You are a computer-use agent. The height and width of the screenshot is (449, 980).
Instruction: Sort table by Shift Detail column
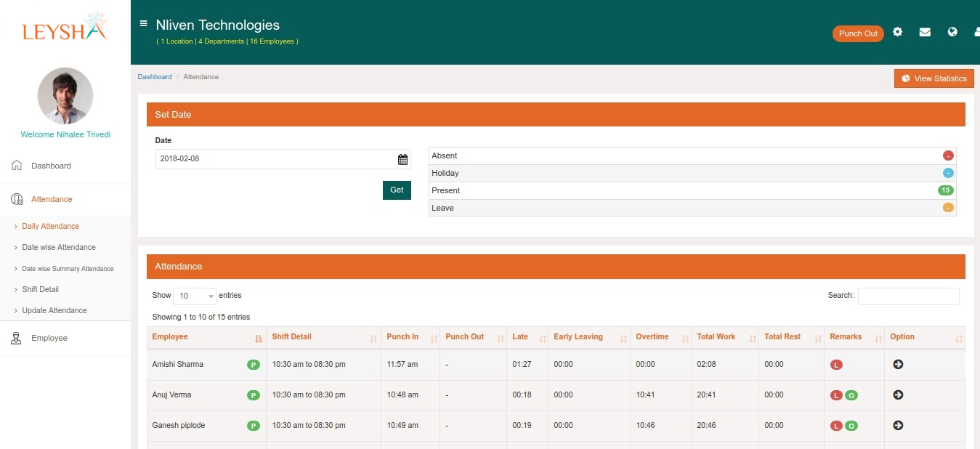click(323, 337)
